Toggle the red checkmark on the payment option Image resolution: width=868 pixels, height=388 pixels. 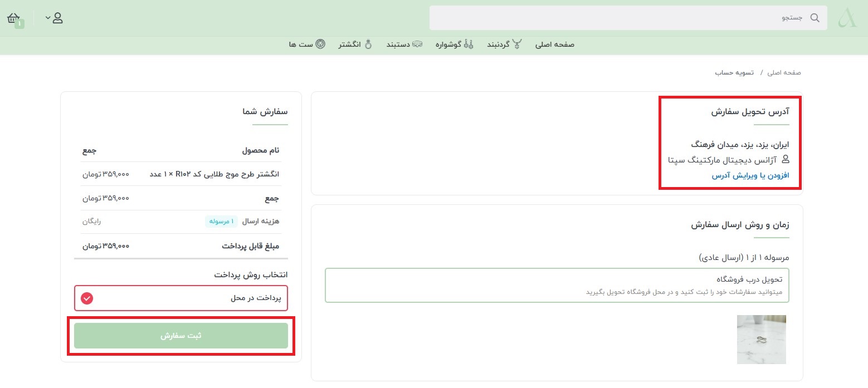(87, 298)
